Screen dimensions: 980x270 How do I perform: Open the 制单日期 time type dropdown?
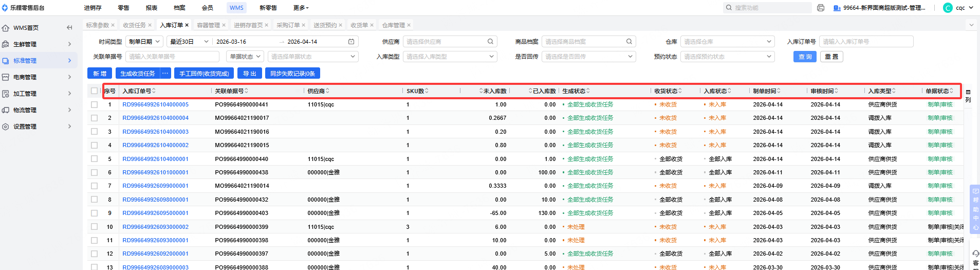coord(144,42)
